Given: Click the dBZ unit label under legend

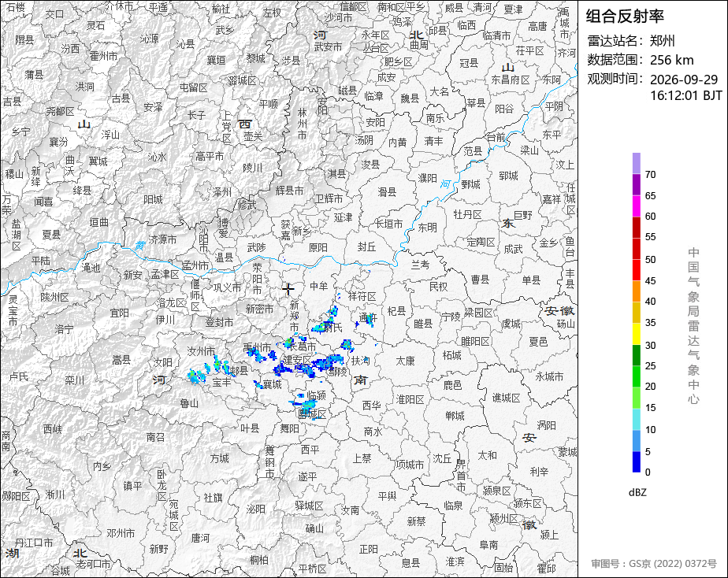Looking at the screenshot, I should click(637, 492).
